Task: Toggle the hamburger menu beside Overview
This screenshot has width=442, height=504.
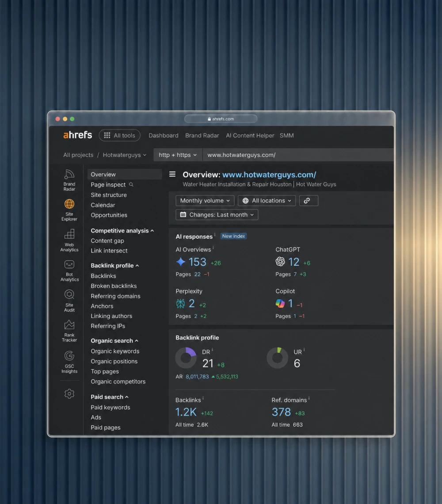Action: point(172,174)
